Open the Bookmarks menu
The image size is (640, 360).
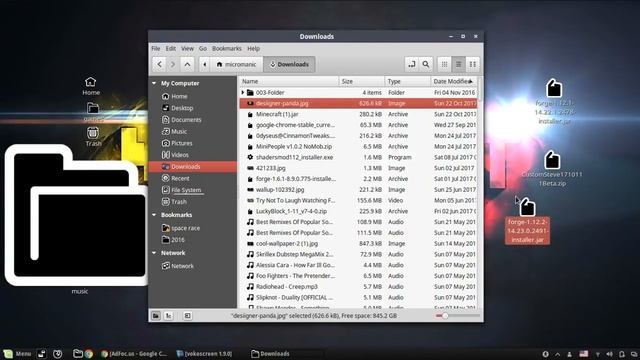pos(227,49)
